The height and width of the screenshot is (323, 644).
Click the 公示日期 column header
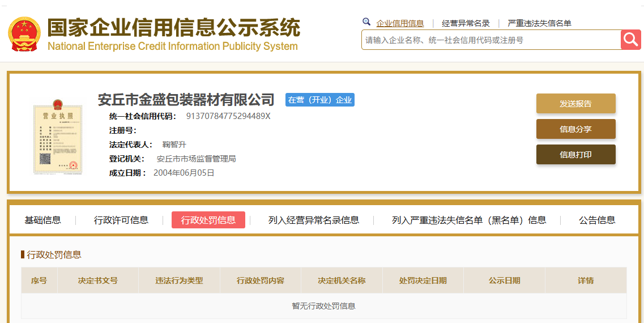(504, 280)
